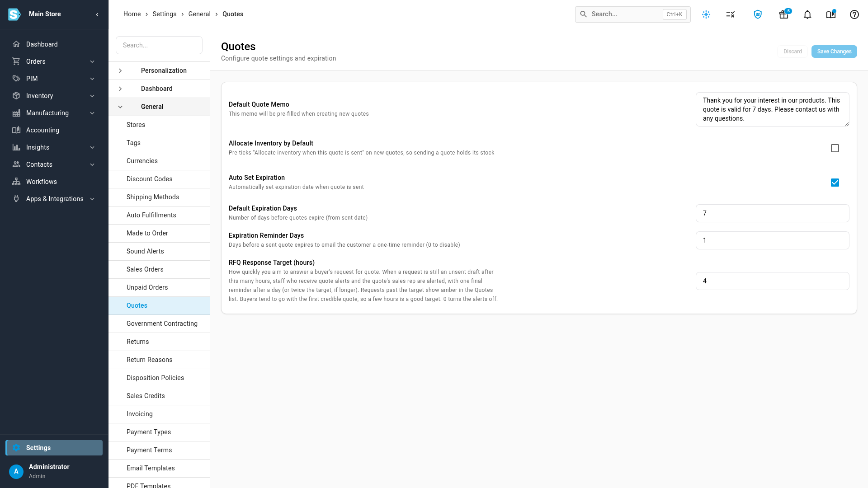Click the Settings gear in sidebar
This screenshot has height=488, width=868.
(17, 448)
